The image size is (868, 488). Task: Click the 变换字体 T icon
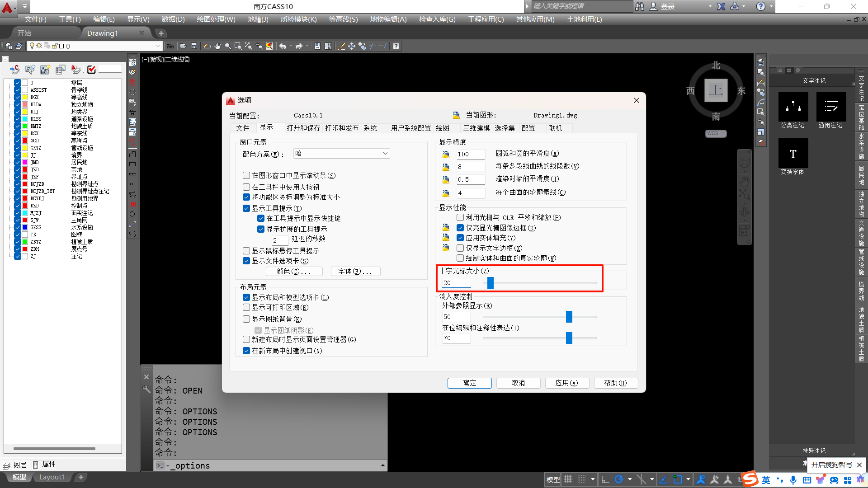click(x=793, y=154)
